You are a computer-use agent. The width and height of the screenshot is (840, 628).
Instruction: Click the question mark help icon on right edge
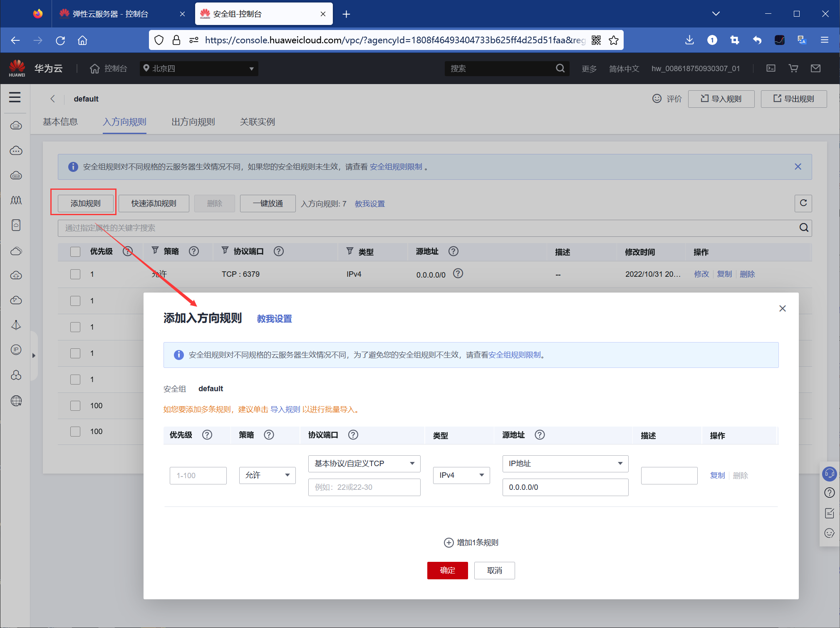pos(829,493)
